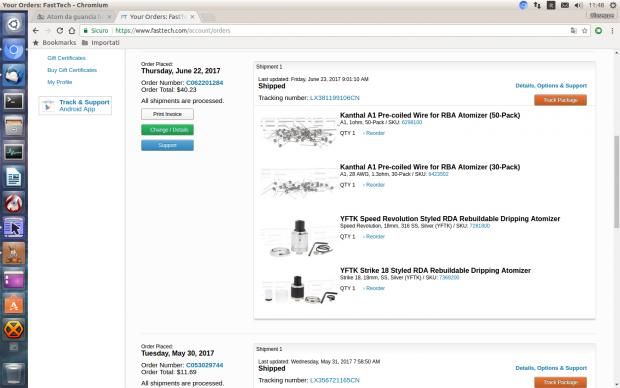Open Details, Options & Support for May order

click(551, 368)
